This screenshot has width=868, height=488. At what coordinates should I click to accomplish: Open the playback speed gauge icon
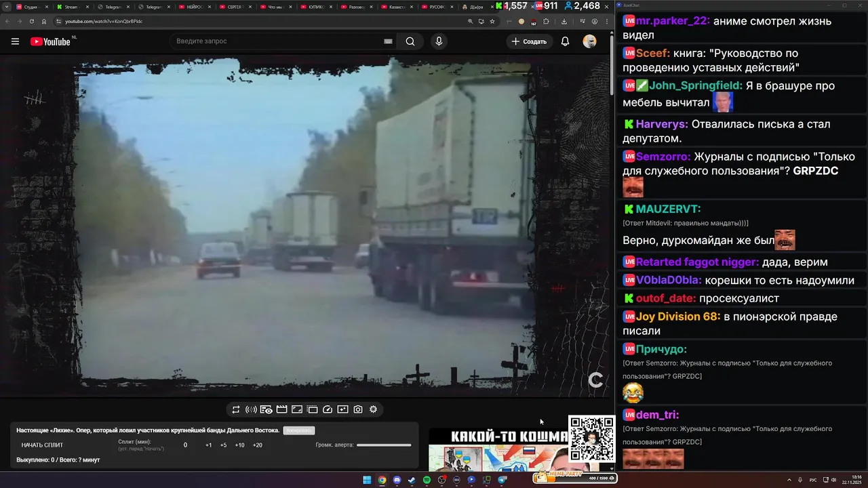328,409
